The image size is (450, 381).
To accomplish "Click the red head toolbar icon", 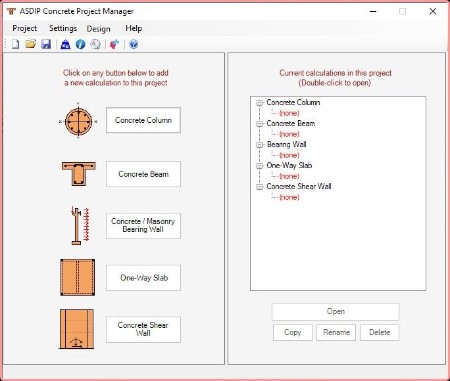I will click(x=114, y=44).
